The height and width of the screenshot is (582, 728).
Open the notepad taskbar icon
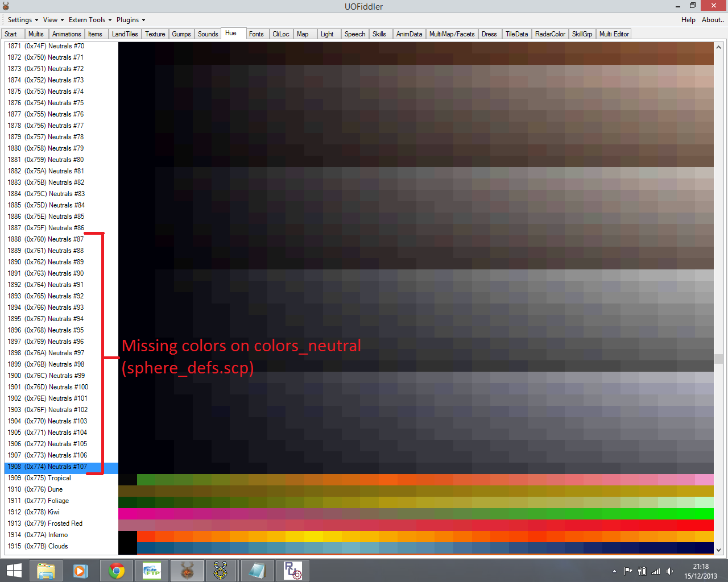click(x=257, y=571)
